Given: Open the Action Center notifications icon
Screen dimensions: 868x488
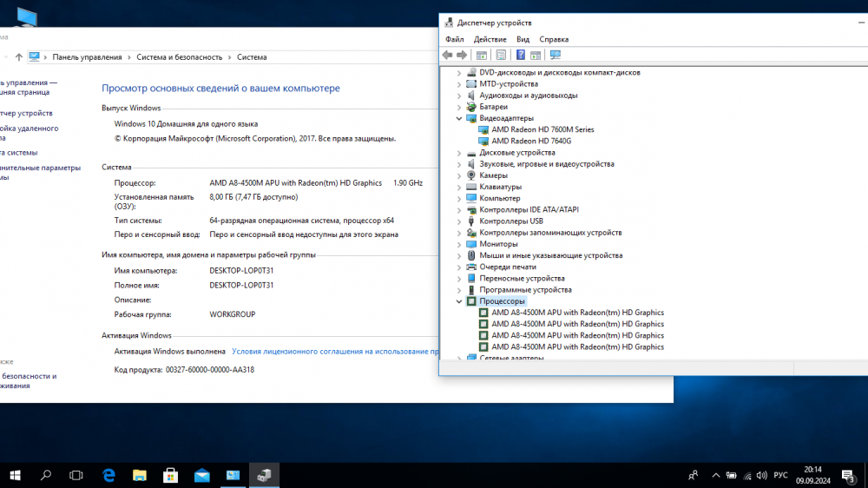Looking at the screenshot, I should point(848,475).
